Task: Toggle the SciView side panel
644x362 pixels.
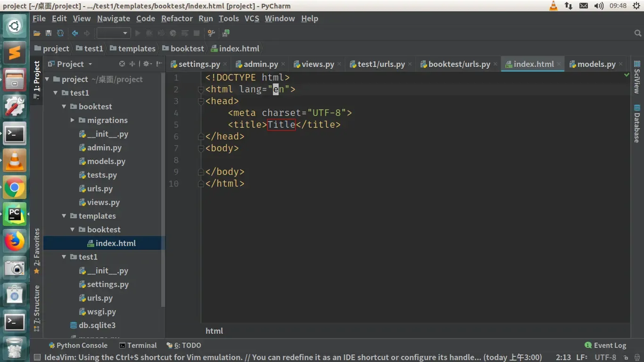Action: pos(637,76)
